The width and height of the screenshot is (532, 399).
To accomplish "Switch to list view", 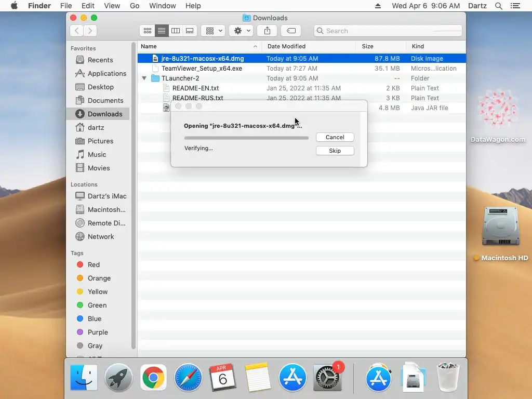I will coord(162,31).
